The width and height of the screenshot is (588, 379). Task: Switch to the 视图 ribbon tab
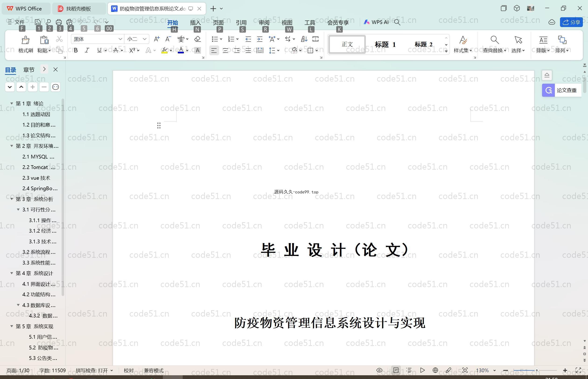[x=287, y=22]
